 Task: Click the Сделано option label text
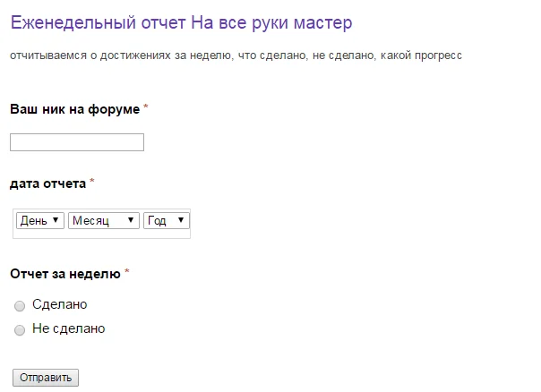(59, 305)
